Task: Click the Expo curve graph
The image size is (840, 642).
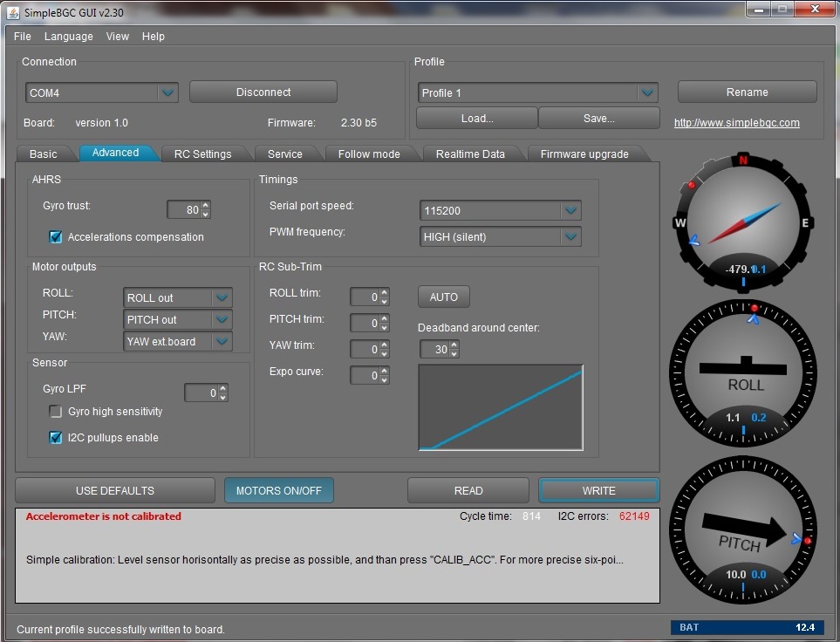Action: [501, 407]
